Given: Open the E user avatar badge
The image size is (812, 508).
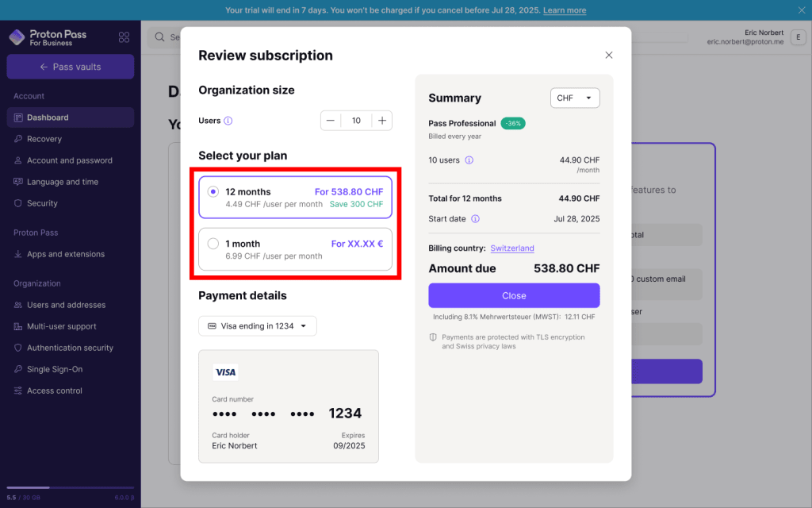Looking at the screenshot, I should coord(799,37).
